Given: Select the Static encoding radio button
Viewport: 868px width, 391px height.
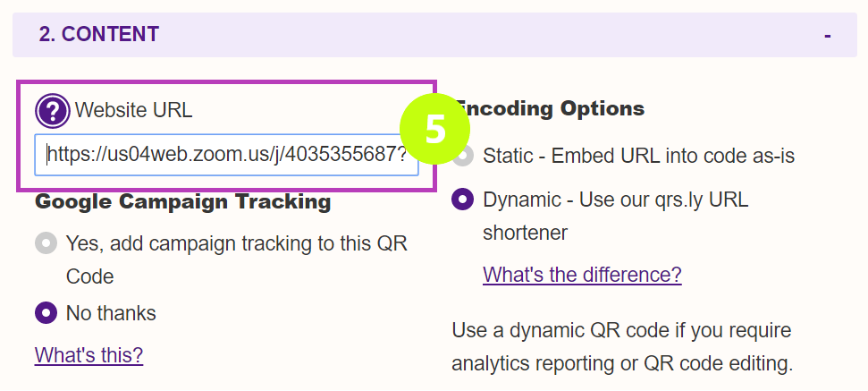Looking at the screenshot, I should coord(463,156).
